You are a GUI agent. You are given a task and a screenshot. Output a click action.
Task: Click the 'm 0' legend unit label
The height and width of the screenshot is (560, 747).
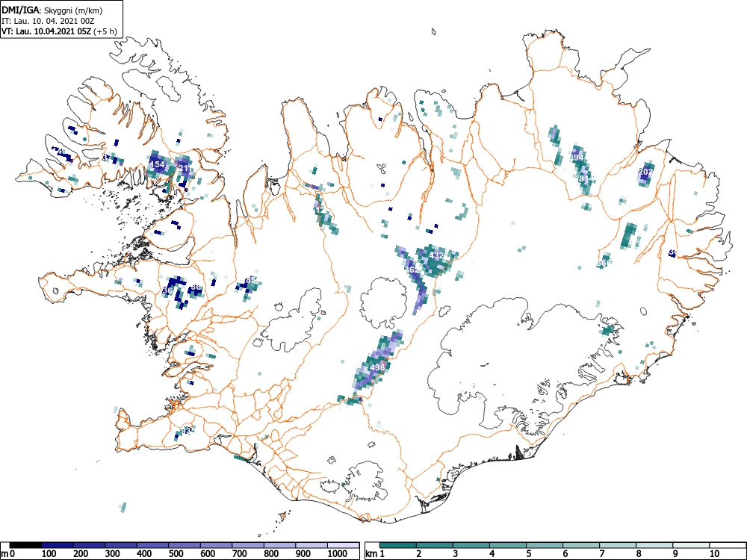8,554
